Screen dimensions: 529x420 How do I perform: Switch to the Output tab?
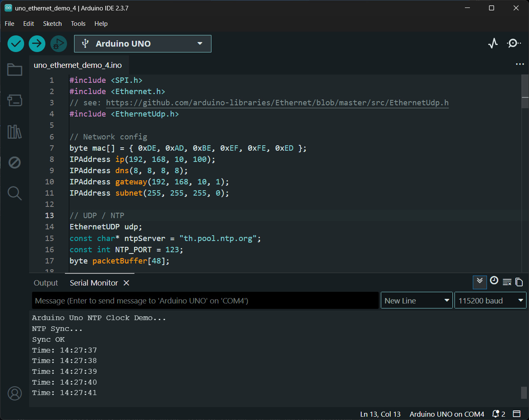(46, 283)
